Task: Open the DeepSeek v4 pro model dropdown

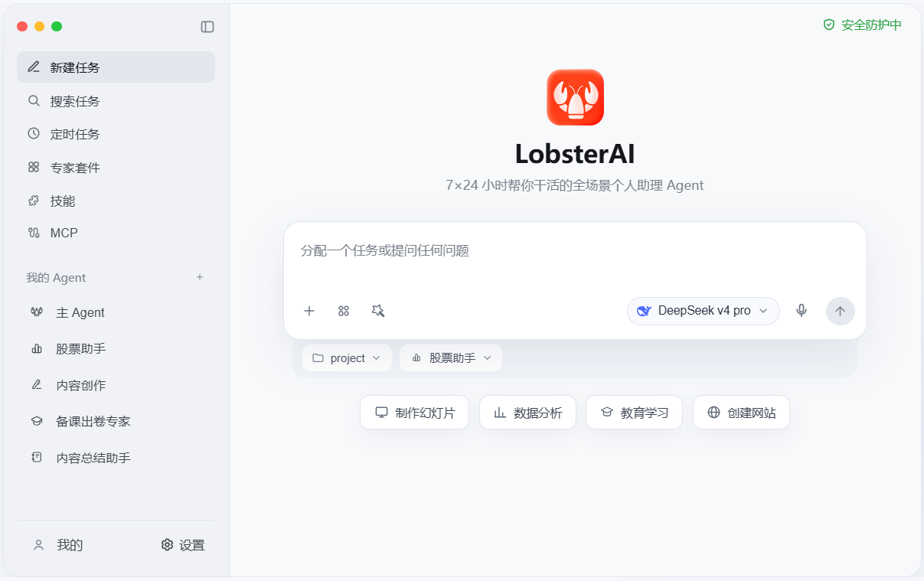Action: coord(704,311)
